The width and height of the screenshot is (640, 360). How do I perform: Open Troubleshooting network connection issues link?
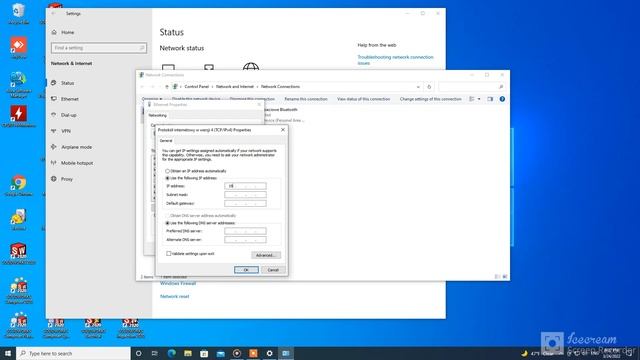(x=396, y=60)
